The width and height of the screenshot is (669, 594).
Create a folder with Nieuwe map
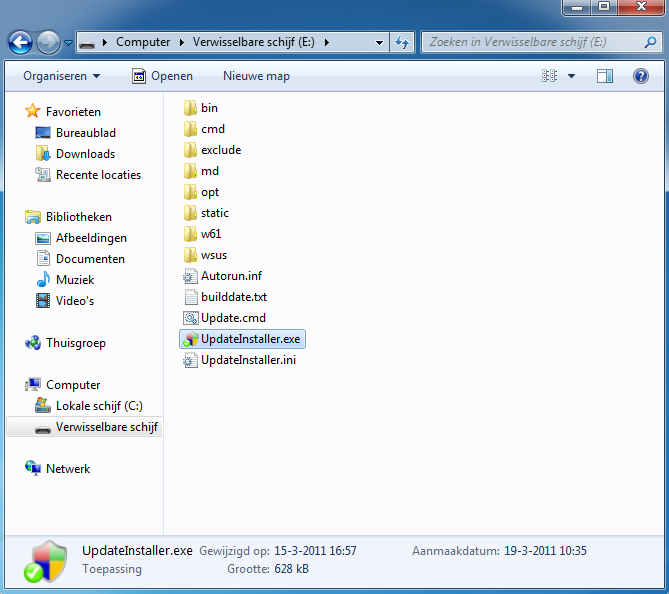click(x=256, y=76)
